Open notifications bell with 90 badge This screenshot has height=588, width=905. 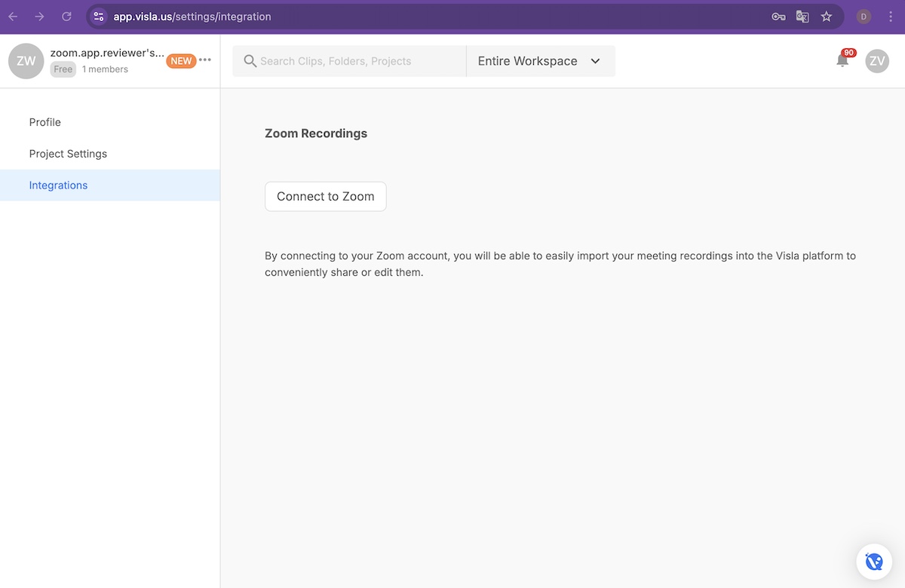(x=843, y=60)
